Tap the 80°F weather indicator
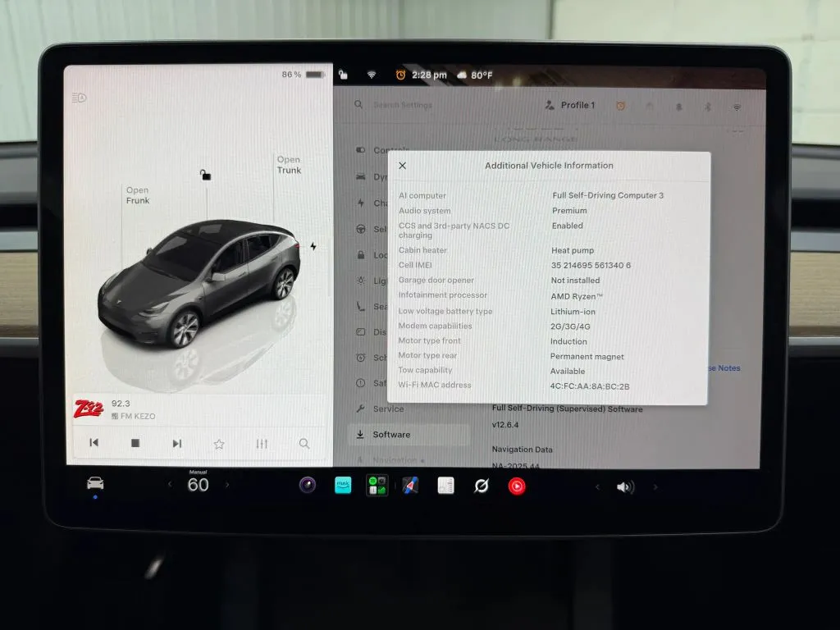This screenshot has height=630, width=840. [475, 75]
